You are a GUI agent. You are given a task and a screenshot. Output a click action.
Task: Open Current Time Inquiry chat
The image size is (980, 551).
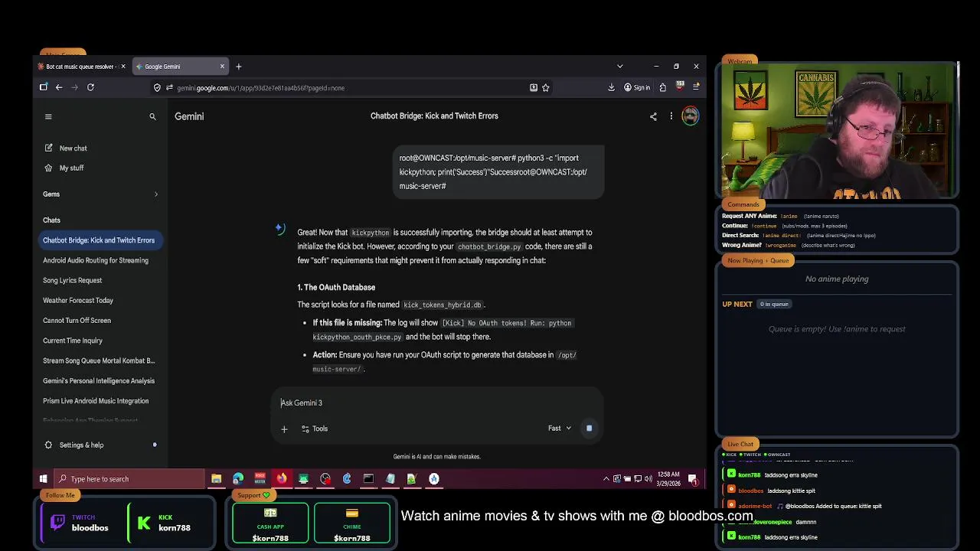(73, 341)
